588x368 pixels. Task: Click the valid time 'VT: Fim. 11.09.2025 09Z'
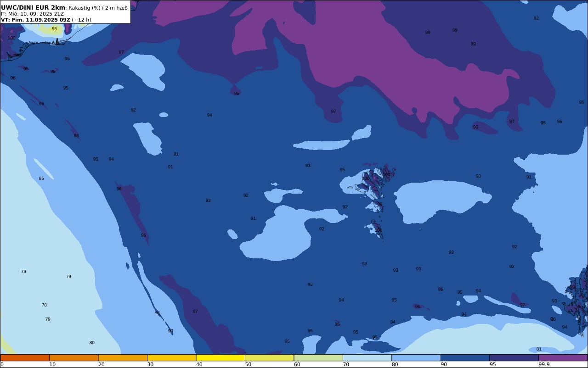(x=35, y=20)
